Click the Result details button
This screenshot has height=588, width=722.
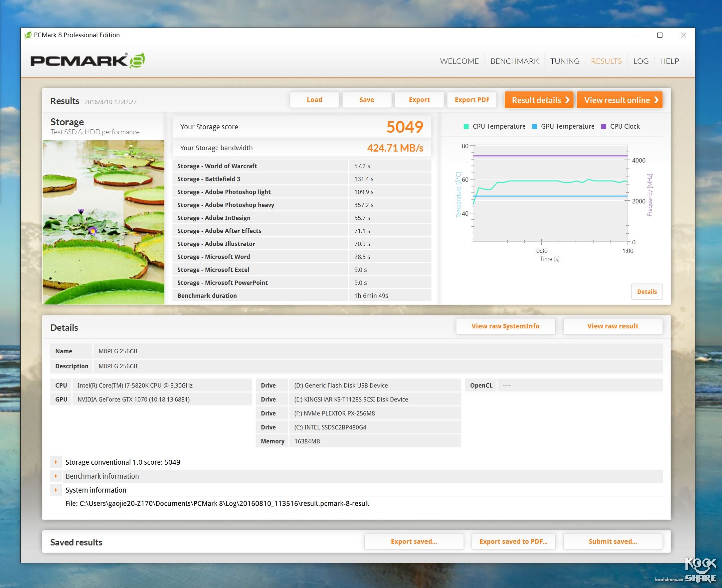539,100
